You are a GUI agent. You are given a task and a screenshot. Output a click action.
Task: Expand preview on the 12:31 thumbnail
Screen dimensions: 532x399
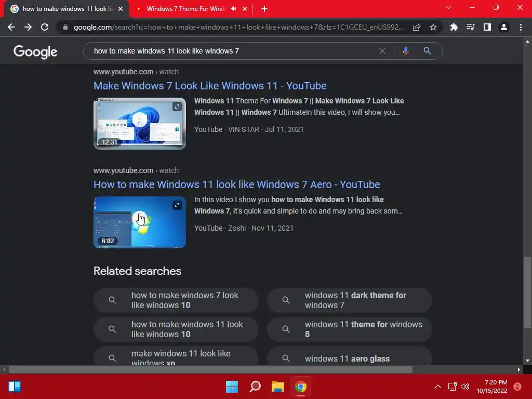coord(177,107)
